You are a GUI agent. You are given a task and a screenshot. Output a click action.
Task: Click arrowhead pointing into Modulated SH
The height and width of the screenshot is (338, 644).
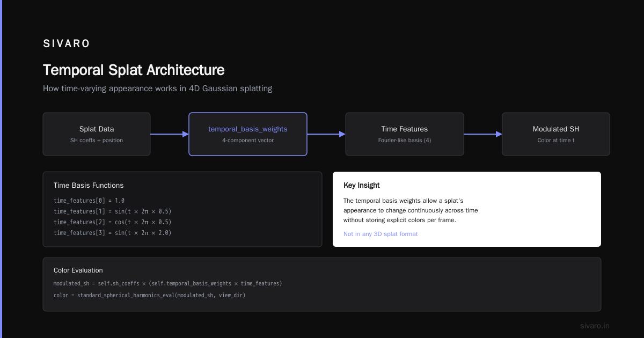point(499,134)
